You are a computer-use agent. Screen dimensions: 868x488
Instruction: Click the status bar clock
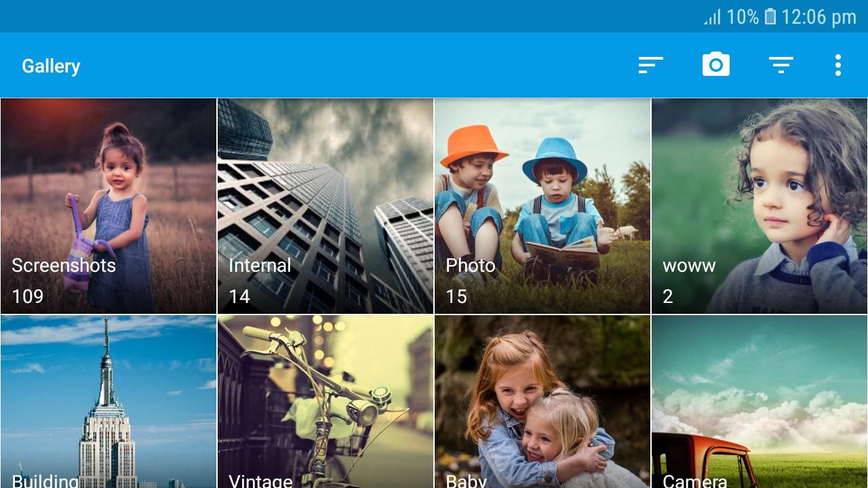point(818,17)
